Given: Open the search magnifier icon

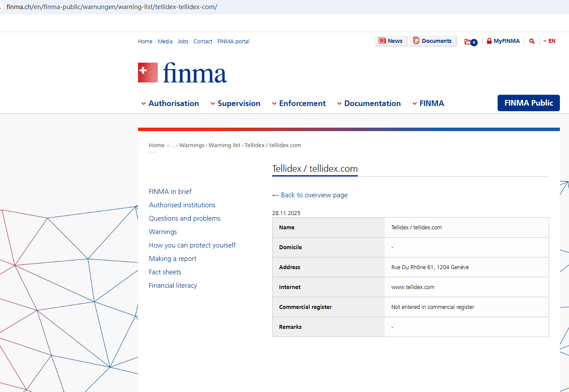Looking at the screenshot, I should click(532, 41).
